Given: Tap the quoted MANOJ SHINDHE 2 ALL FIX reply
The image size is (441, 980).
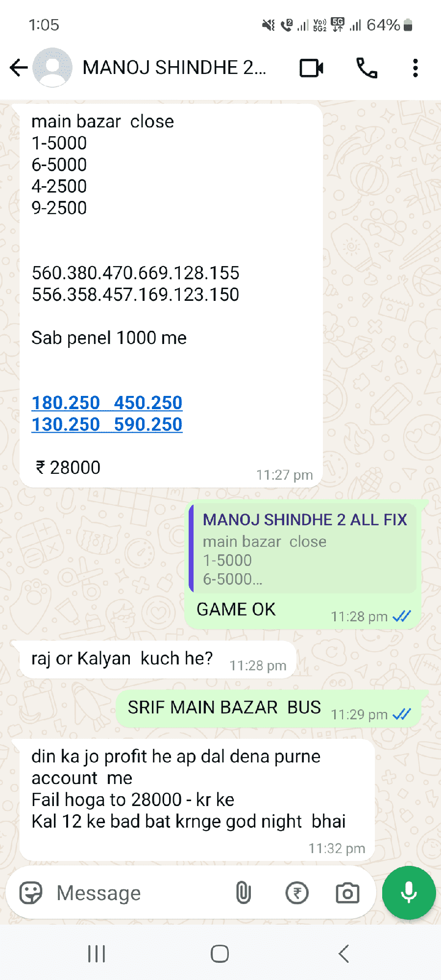Looking at the screenshot, I should [303, 549].
